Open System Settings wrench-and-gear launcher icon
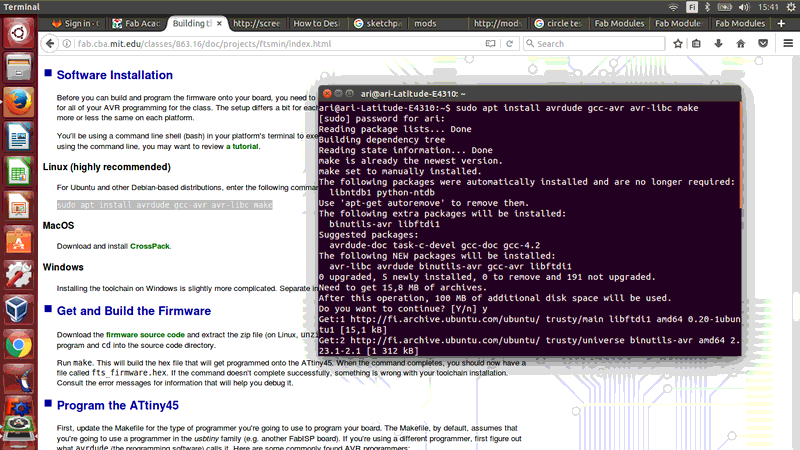This screenshot has width=800, height=450. click(x=18, y=276)
